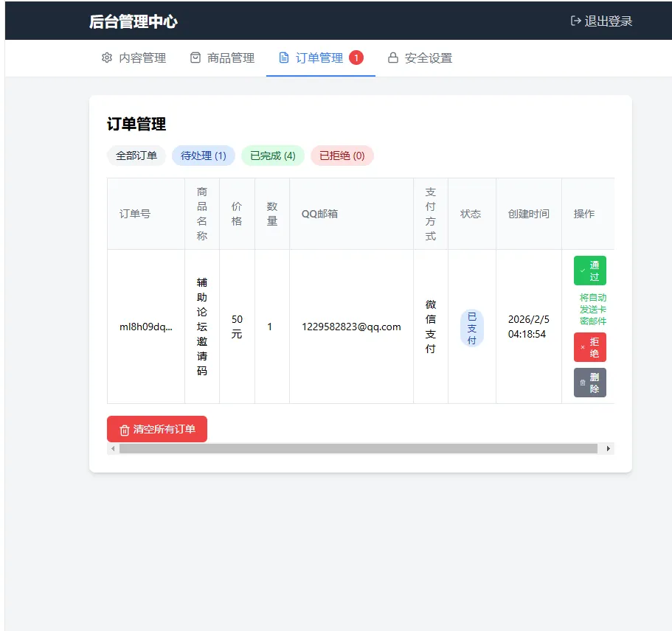Click the 商品管理 tag icon

point(195,57)
